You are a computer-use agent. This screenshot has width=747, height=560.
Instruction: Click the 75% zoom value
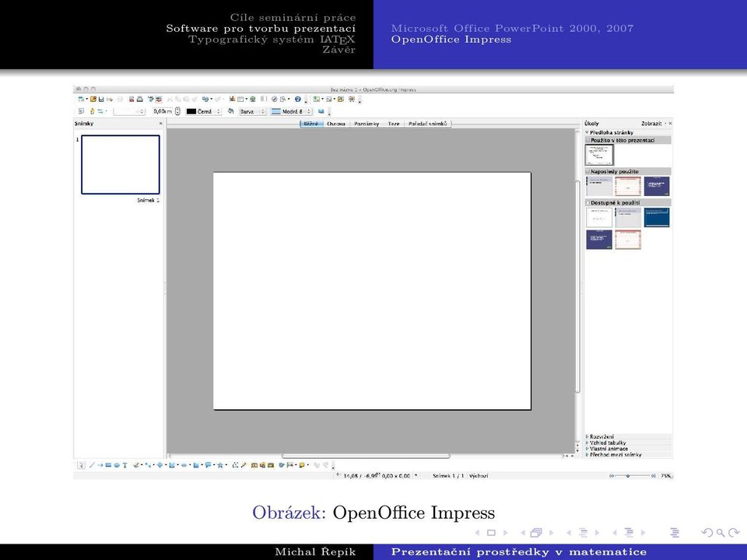pyautogui.click(x=665, y=476)
